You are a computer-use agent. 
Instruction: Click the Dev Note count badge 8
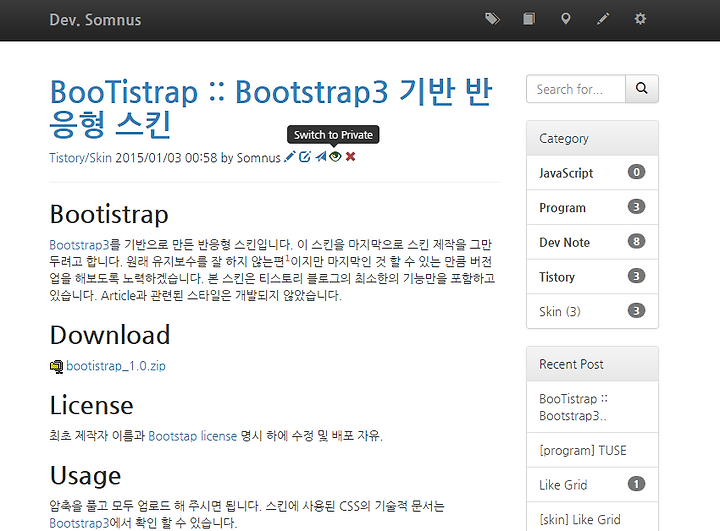[x=636, y=241]
